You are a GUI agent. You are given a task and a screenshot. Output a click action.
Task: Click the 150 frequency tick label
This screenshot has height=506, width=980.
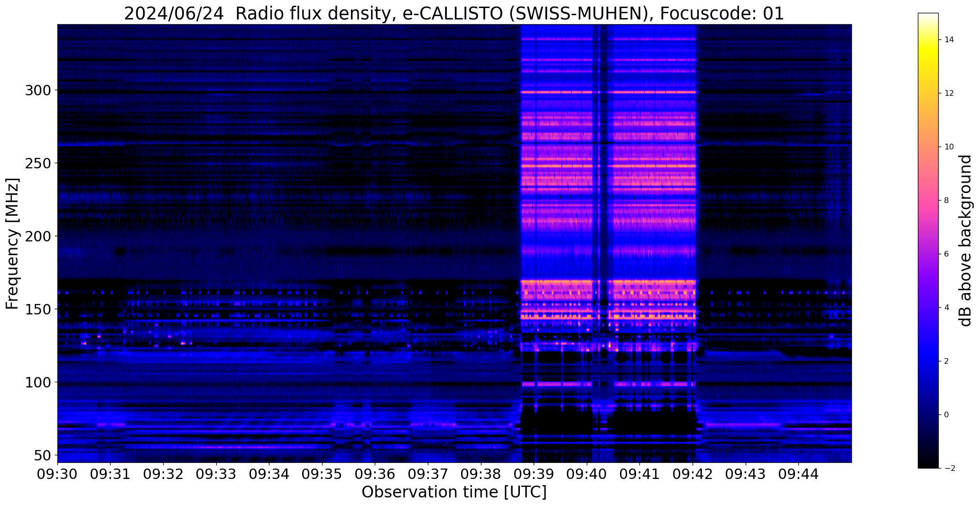click(x=38, y=309)
